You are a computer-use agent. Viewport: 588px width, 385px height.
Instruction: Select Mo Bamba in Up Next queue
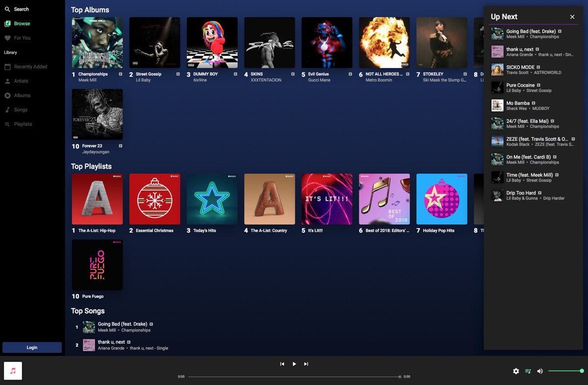pos(533,105)
